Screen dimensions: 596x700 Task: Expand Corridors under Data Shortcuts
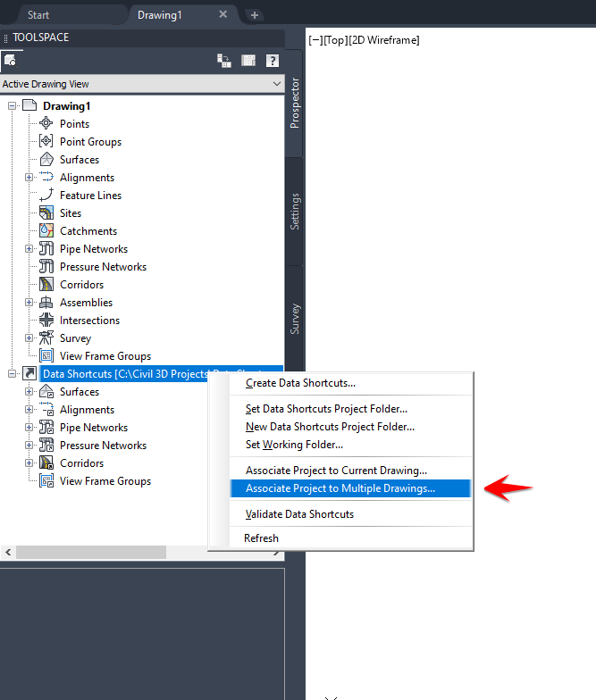[x=29, y=462]
